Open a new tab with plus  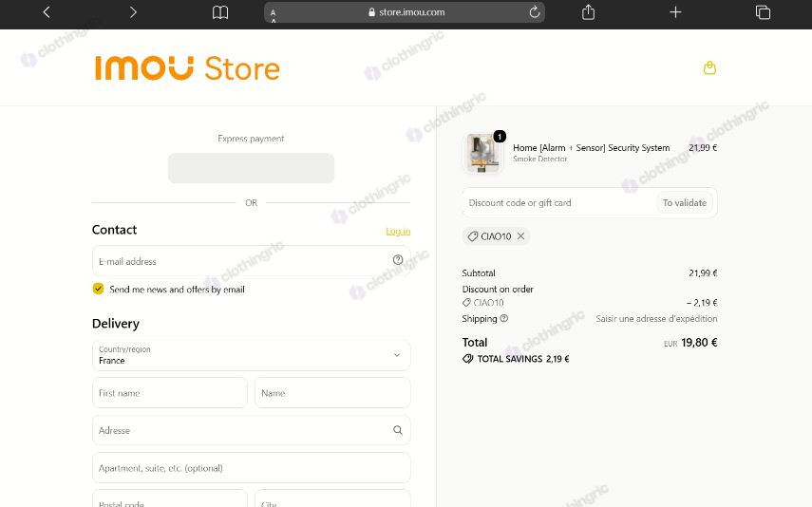pos(675,12)
